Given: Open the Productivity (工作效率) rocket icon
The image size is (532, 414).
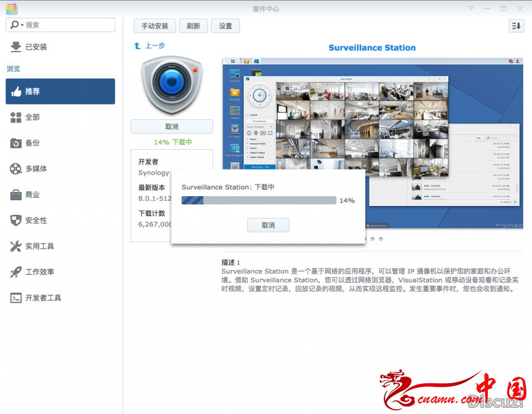Looking at the screenshot, I should [x=16, y=272].
